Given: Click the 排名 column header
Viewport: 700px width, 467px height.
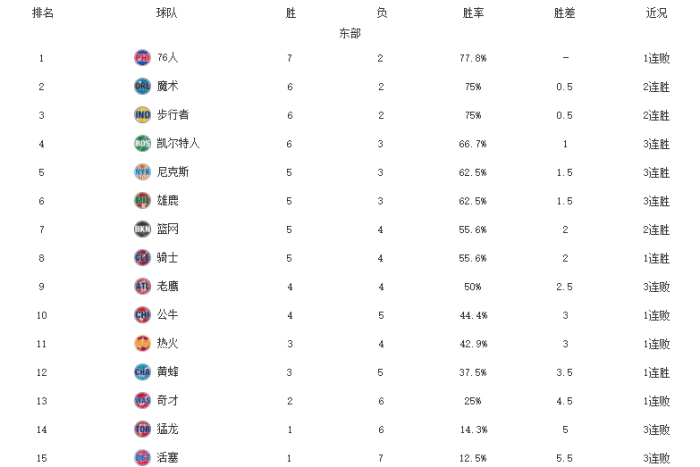Looking at the screenshot, I should (x=43, y=13).
